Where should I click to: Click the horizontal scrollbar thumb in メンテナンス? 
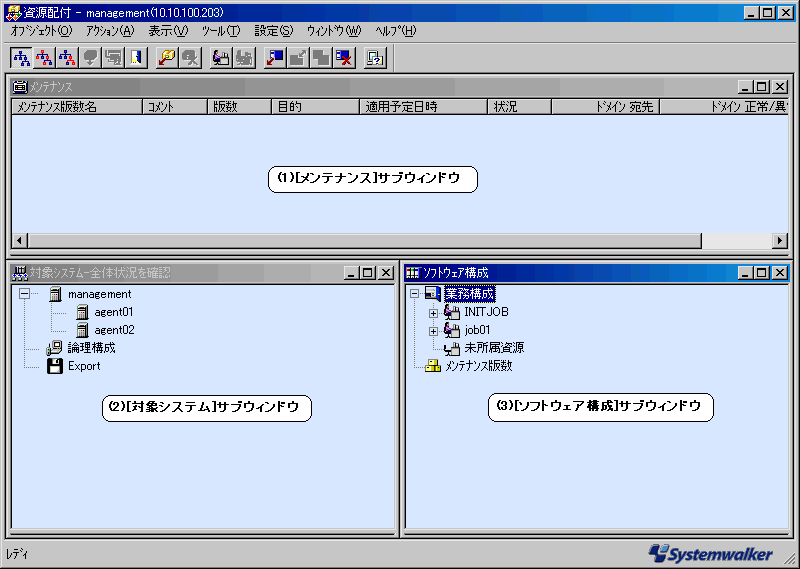click(x=365, y=240)
